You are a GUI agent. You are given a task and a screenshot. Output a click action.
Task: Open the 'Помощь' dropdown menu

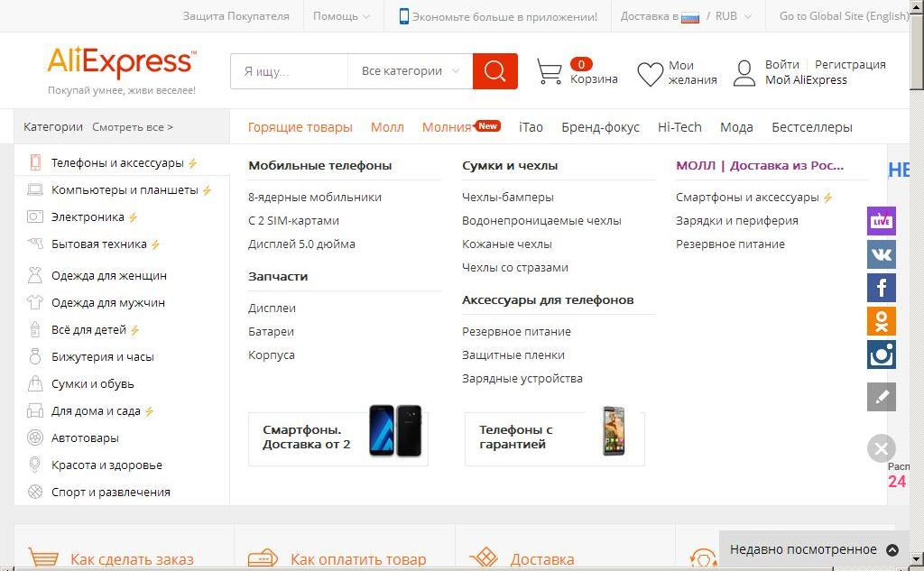tap(340, 16)
